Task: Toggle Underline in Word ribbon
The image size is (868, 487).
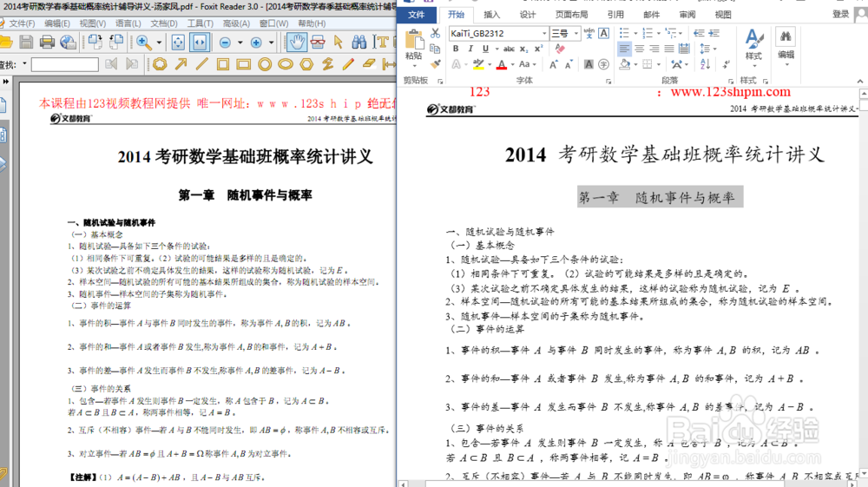Action: 485,49
